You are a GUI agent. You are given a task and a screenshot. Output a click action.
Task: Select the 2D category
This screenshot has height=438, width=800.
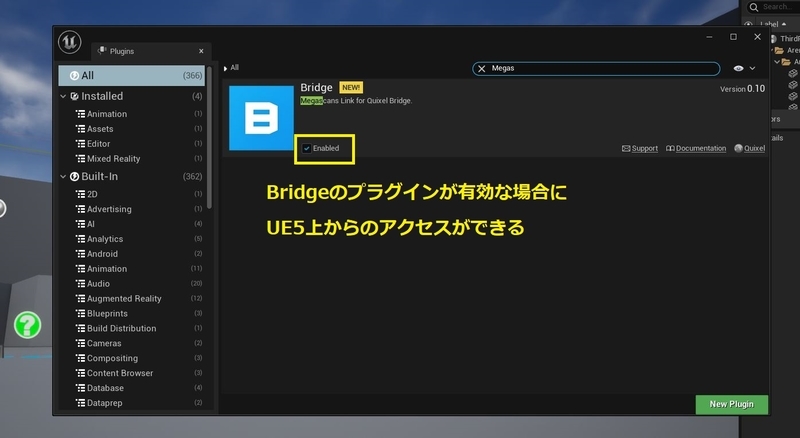tap(133, 194)
